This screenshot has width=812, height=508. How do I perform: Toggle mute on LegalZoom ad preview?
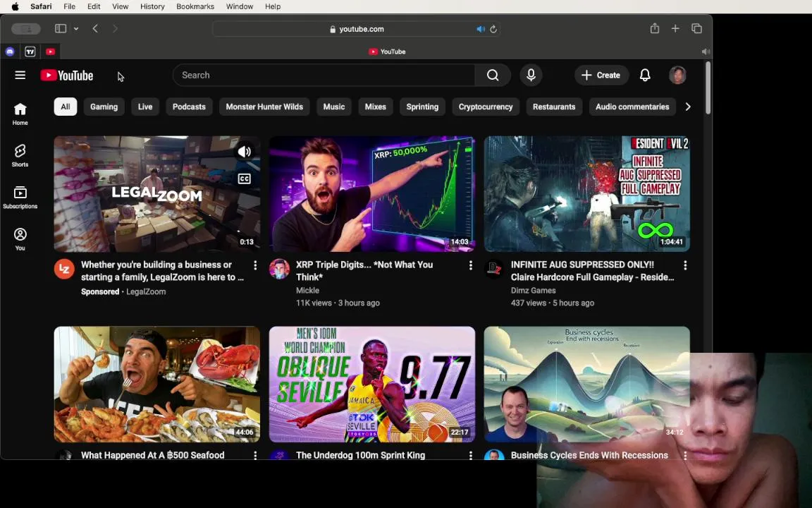click(x=245, y=152)
